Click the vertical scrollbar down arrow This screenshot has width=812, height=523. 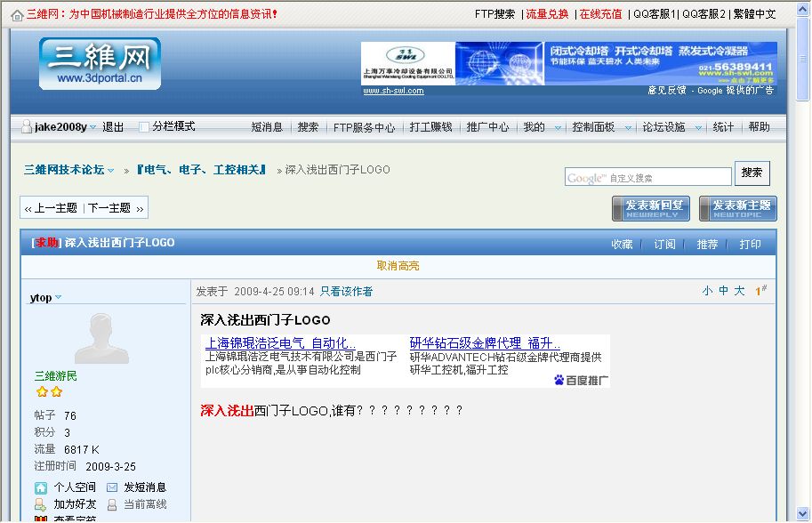coord(803,514)
